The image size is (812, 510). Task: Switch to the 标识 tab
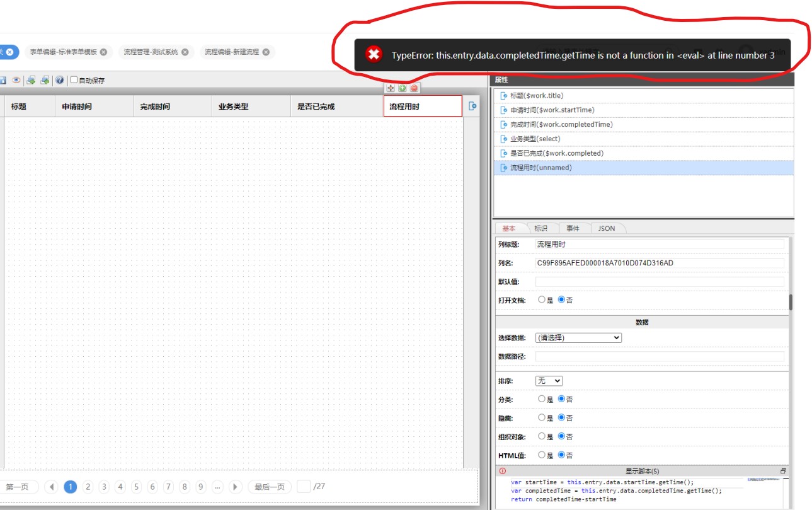point(541,228)
